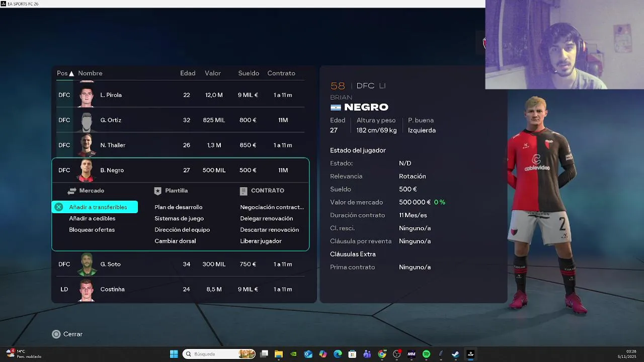The width and height of the screenshot is (644, 362).
Task: Click G. Soto name text
Action: (x=110, y=264)
